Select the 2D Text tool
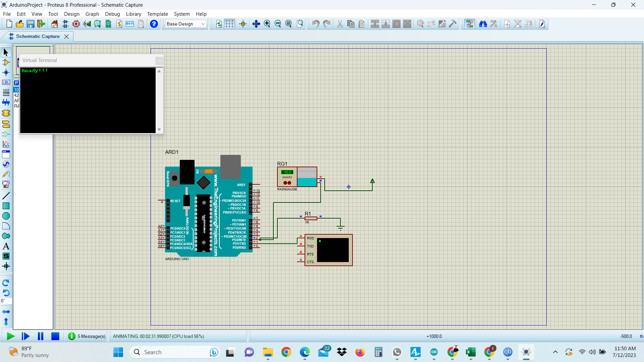This screenshot has height=362, width=644. (6, 246)
